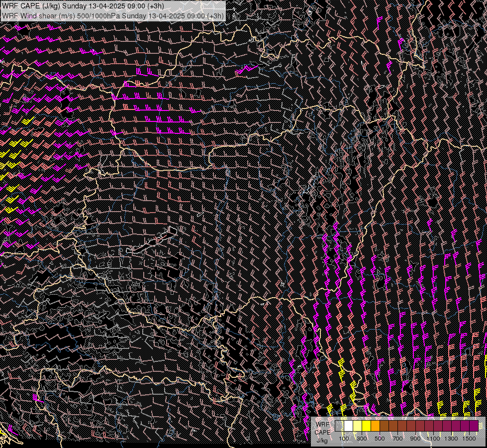Click the J/kg unit label in the legend
The image size is (487, 448).
(x=322, y=440)
